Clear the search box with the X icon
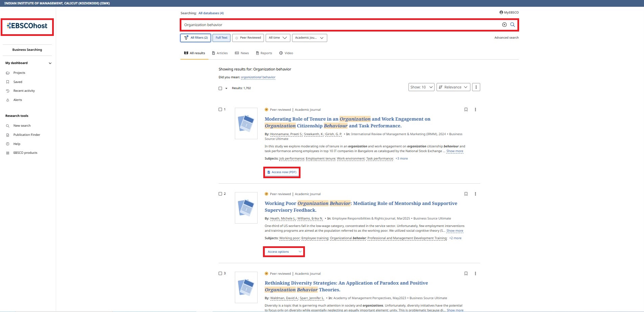This screenshot has width=644, height=312. pos(504,25)
